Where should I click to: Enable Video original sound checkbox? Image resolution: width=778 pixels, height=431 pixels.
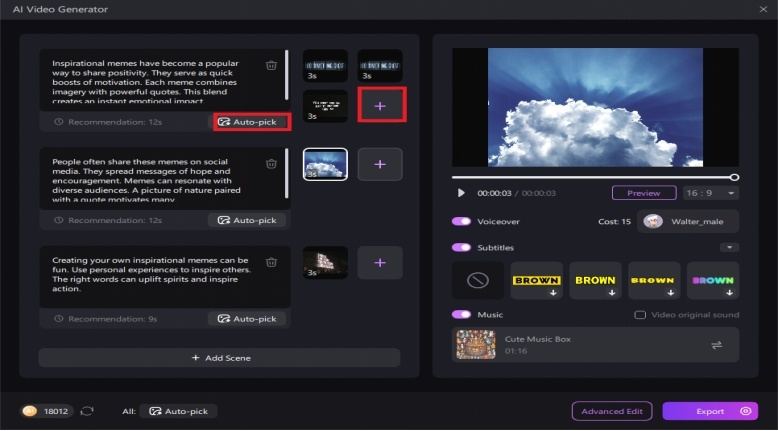[640, 315]
